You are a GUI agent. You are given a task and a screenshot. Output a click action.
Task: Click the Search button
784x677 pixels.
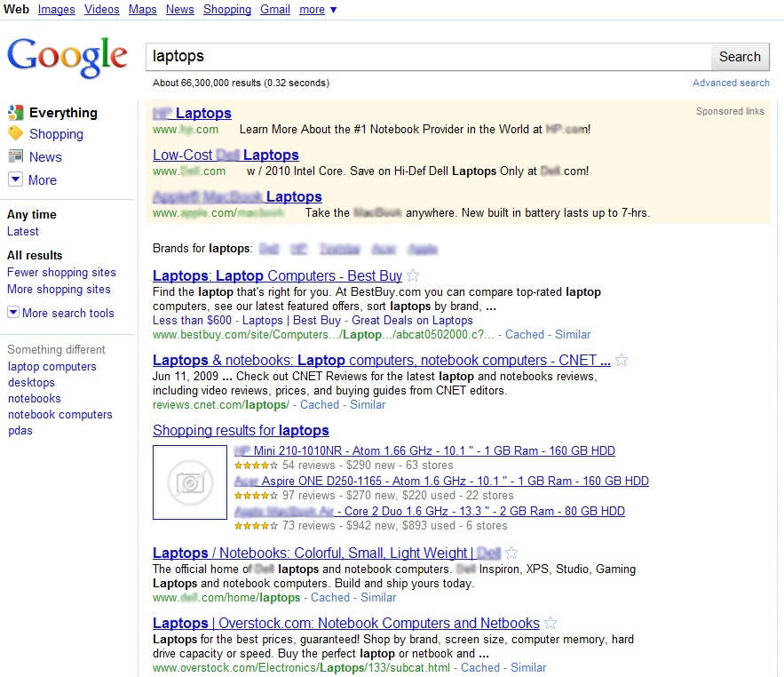[x=740, y=57]
